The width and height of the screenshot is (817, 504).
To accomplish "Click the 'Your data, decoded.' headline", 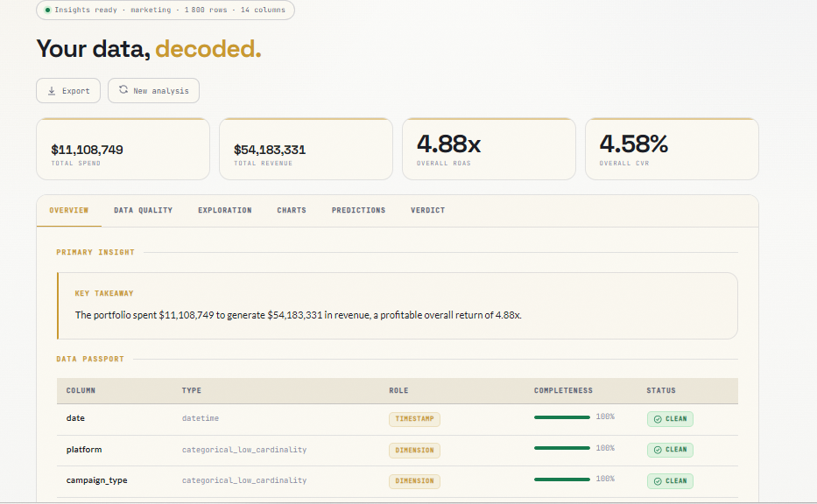I will pyautogui.click(x=149, y=49).
